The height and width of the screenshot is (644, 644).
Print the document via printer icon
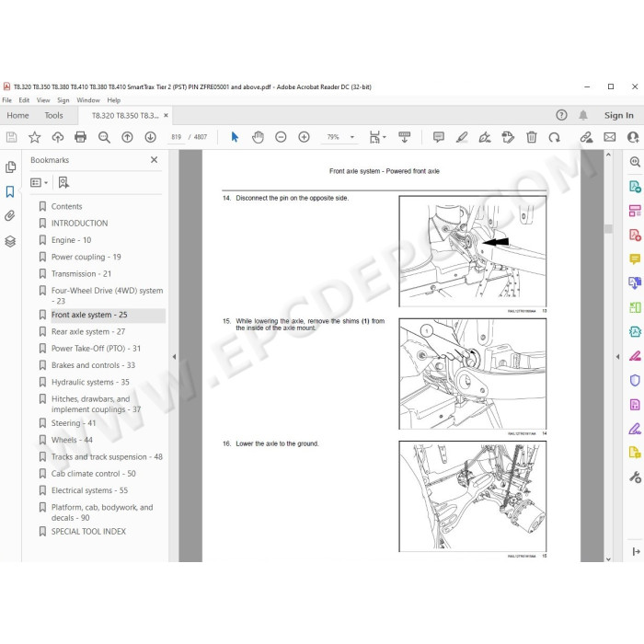pyautogui.click(x=81, y=137)
